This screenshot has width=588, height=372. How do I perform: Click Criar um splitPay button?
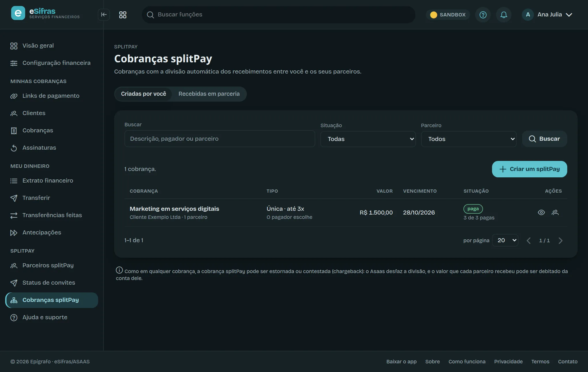pyautogui.click(x=529, y=169)
